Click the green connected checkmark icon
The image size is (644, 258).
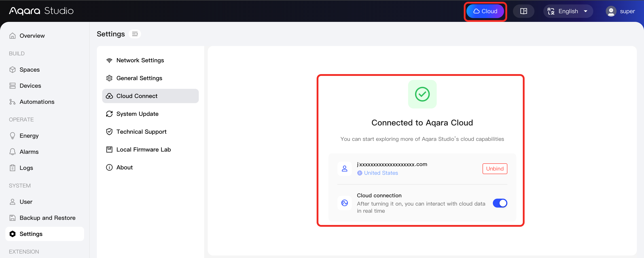coord(422,94)
